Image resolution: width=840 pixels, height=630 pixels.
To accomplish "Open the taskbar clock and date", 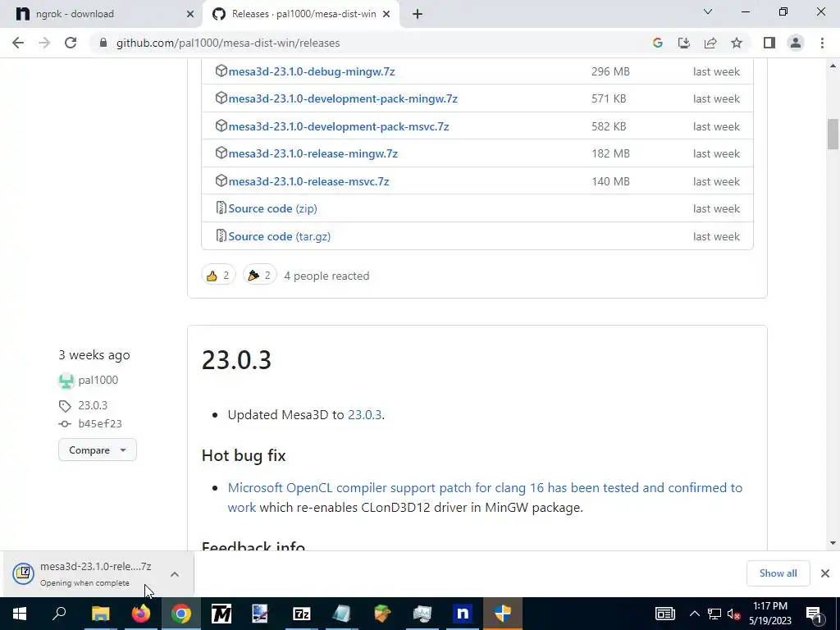I will (x=769, y=614).
